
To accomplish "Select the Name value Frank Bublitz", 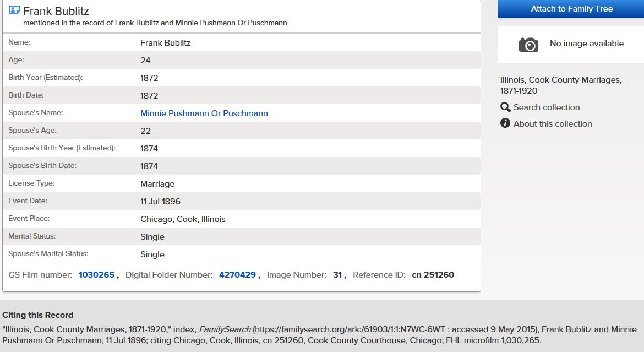I will click(x=166, y=43).
